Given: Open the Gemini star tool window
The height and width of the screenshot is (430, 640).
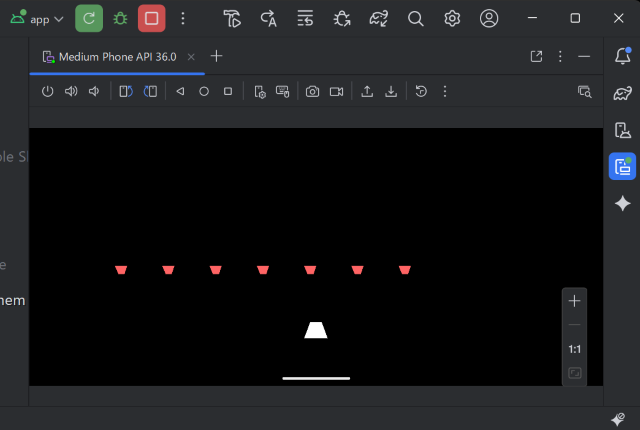Looking at the screenshot, I should (622, 203).
